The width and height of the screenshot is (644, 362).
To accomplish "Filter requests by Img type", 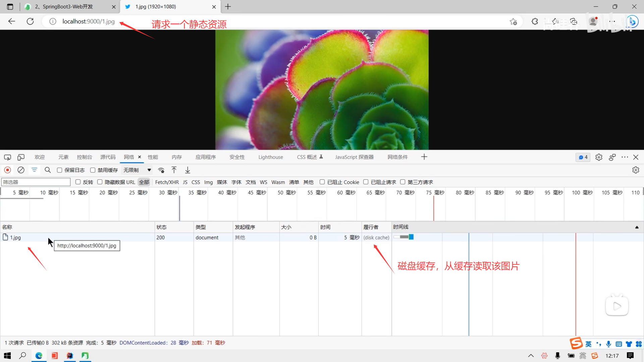I will pos(208,182).
